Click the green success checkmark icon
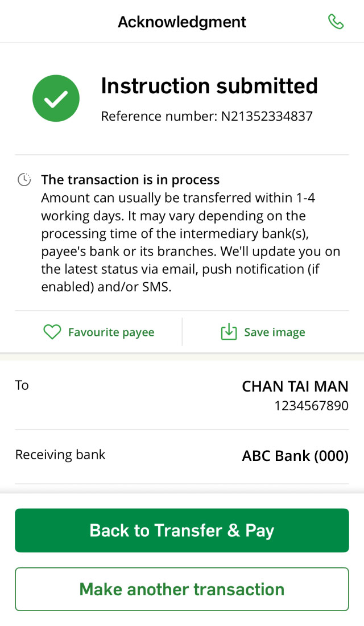The width and height of the screenshot is (364, 626). click(x=56, y=98)
